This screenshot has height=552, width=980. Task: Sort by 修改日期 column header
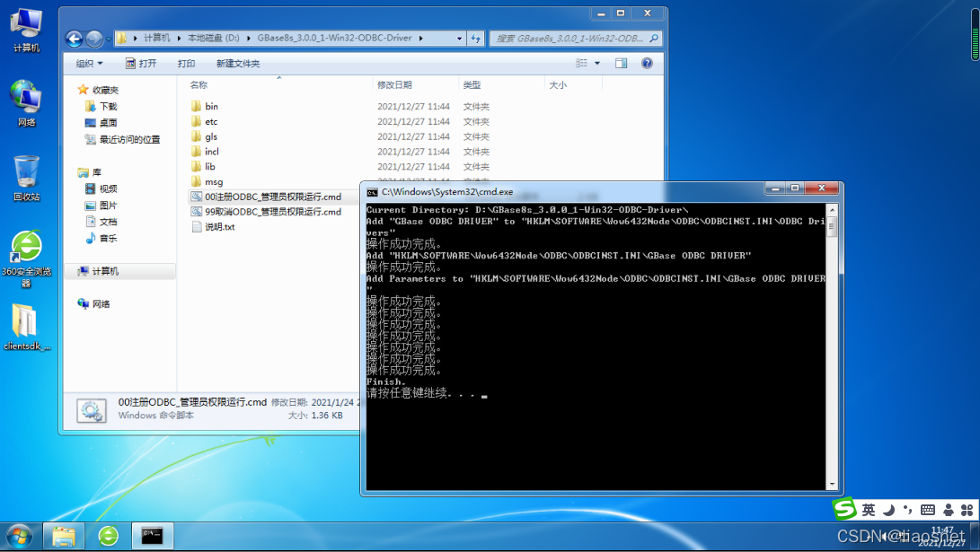pyautogui.click(x=394, y=84)
